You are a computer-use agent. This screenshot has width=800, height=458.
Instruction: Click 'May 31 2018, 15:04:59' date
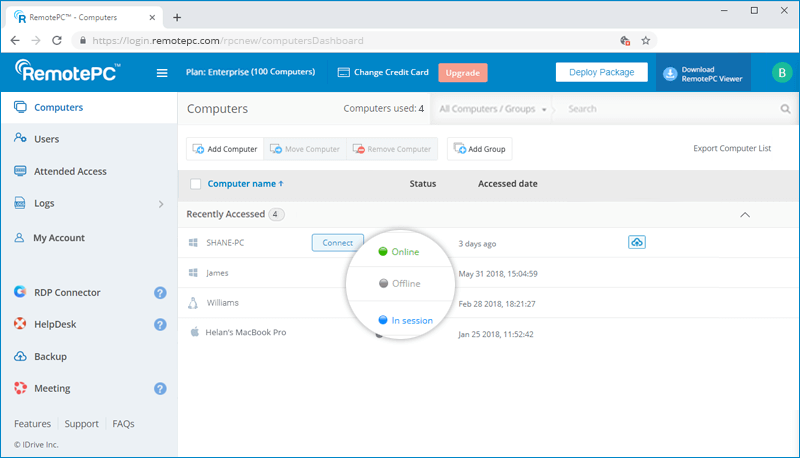pos(498,274)
